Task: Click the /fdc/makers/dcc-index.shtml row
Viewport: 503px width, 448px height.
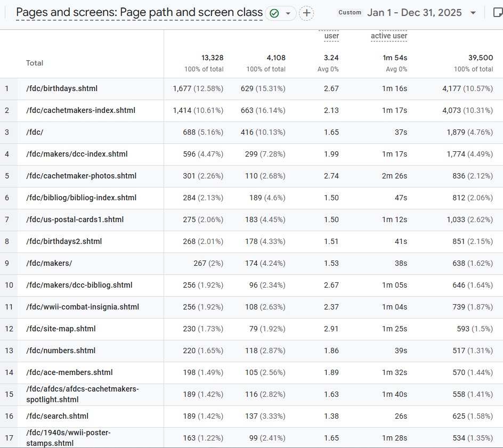Action: tap(77, 154)
